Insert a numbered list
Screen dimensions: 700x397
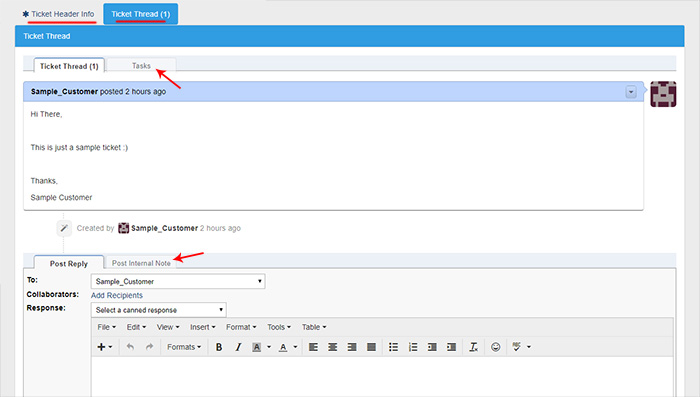[413, 347]
